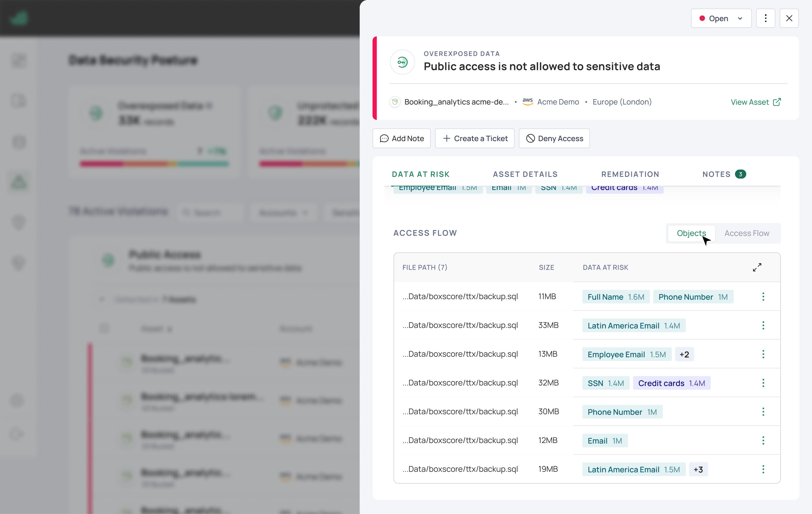Open the Remediation tab
This screenshot has height=514, width=812.
[x=630, y=174]
